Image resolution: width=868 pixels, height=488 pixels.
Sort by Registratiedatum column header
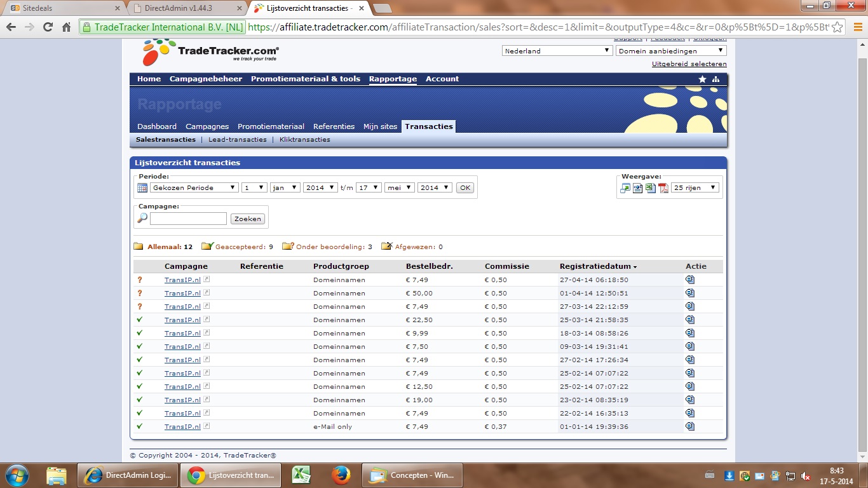click(x=598, y=266)
